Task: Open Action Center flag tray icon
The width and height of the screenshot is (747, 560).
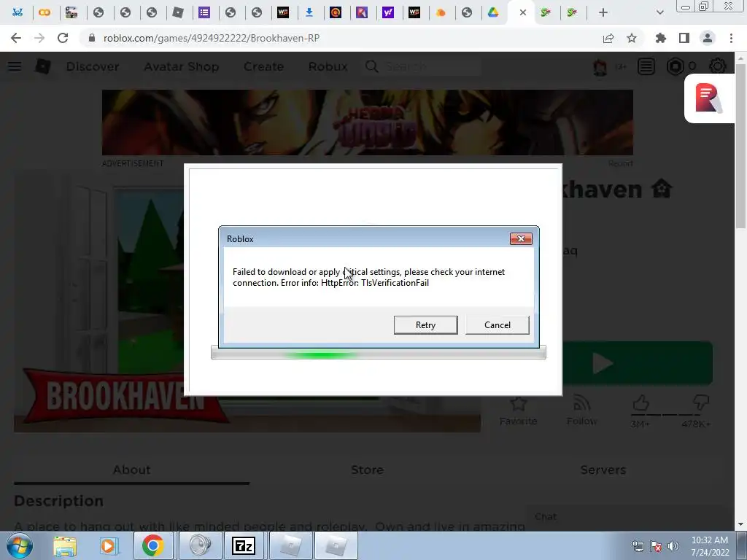Action: 656,546
